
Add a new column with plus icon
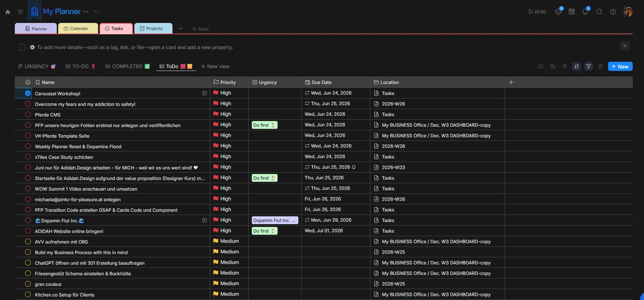511,82
